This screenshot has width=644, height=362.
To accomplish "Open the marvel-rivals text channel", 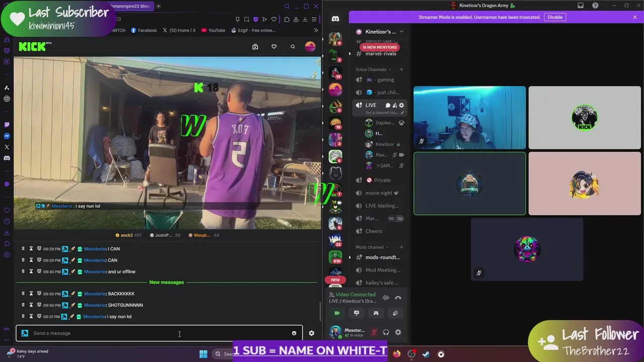I will [381, 54].
